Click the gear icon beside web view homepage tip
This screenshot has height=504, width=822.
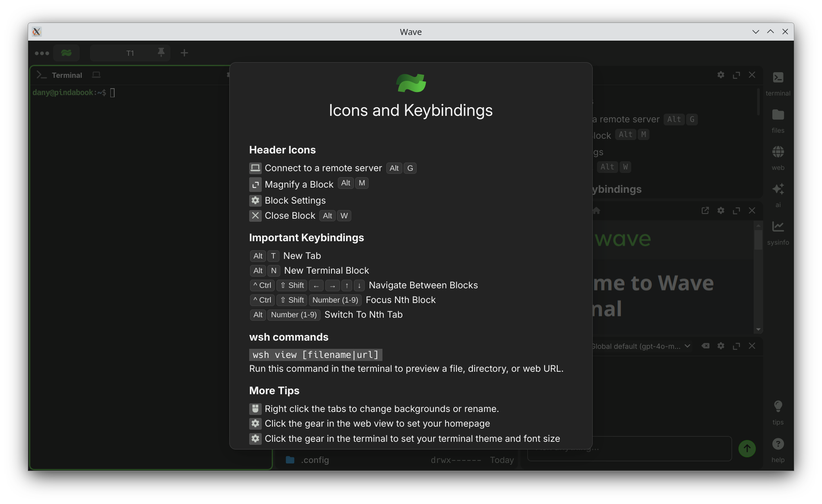pos(255,424)
